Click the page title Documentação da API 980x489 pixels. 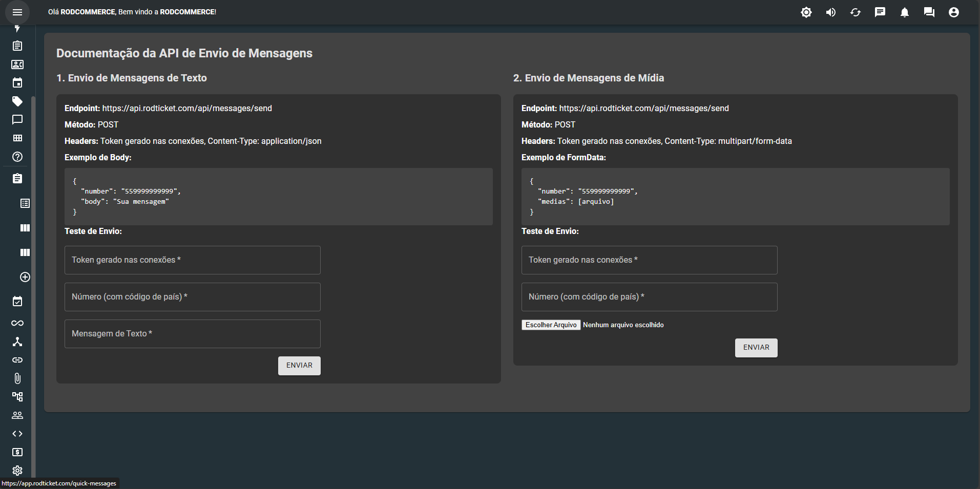click(x=184, y=53)
